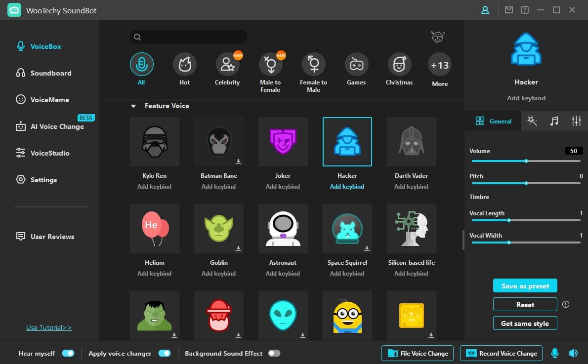
Task: Adjust the Pitch slider
Action: [x=526, y=183]
